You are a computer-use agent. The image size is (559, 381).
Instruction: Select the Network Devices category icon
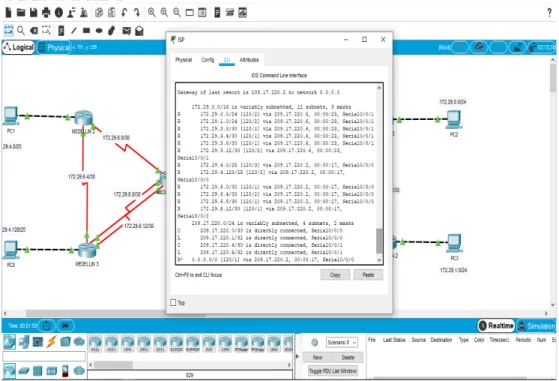[9, 342]
